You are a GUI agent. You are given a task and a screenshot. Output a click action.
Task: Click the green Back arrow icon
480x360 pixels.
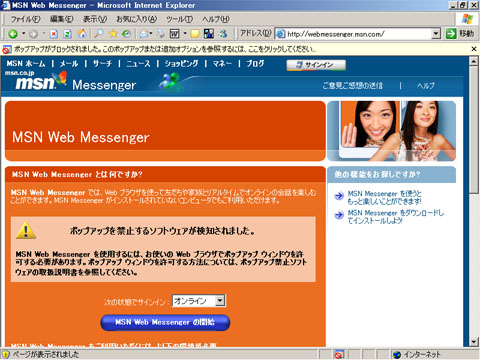pos(13,34)
